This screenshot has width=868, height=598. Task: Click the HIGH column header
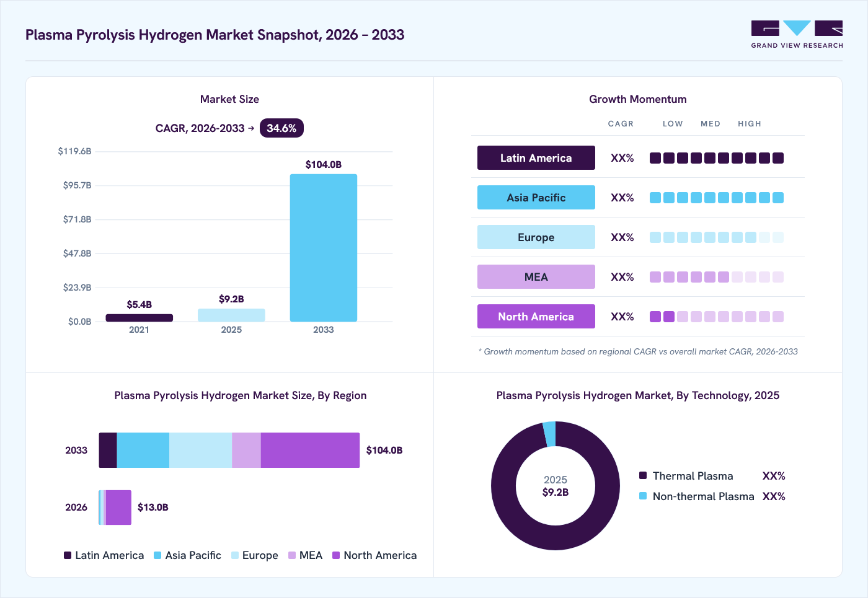click(x=750, y=124)
